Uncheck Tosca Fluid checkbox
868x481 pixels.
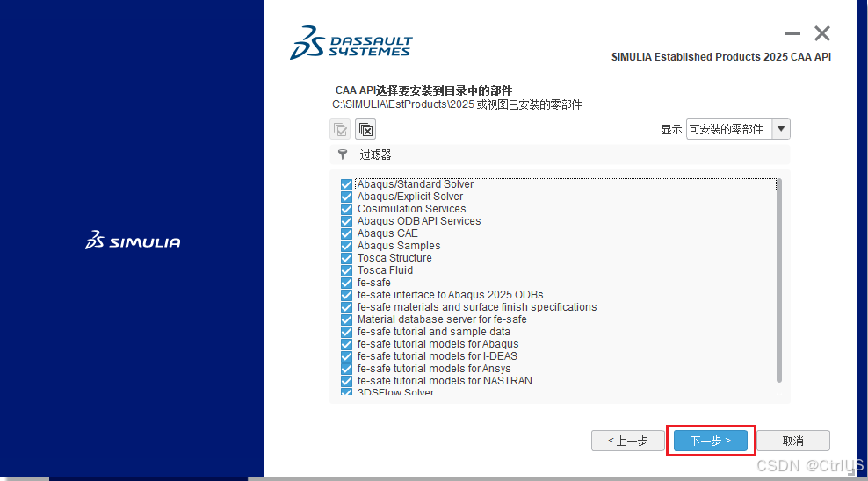click(346, 270)
